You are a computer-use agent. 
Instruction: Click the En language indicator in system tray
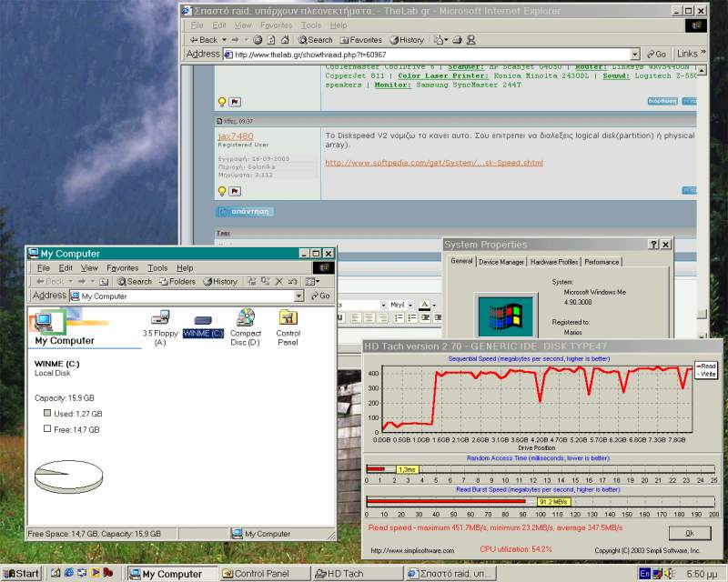(x=644, y=574)
